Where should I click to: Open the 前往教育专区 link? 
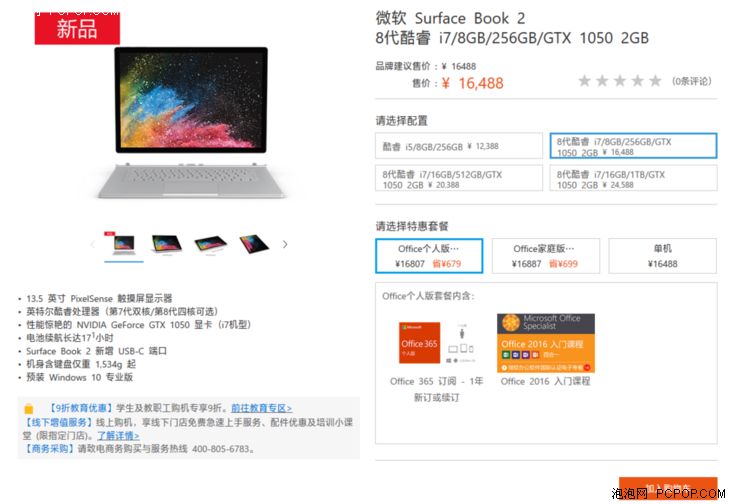pyautogui.click(x=262, y=408)
